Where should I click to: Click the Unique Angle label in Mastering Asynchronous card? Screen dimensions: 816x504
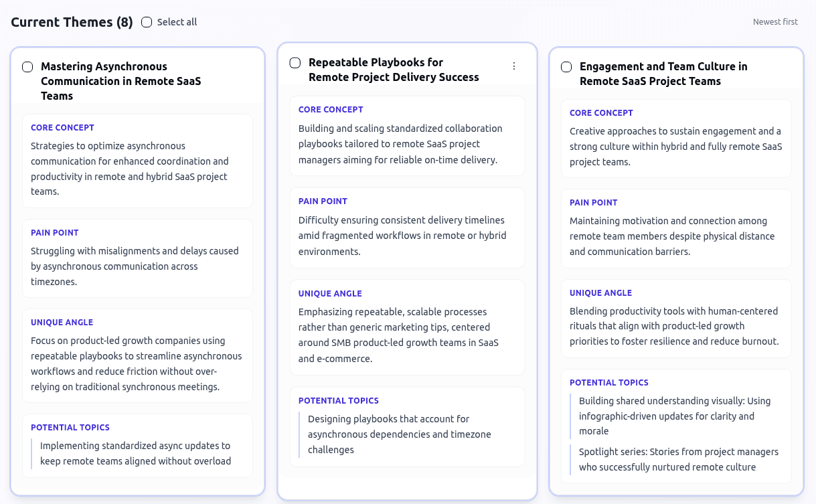click(x=62, y=323)
